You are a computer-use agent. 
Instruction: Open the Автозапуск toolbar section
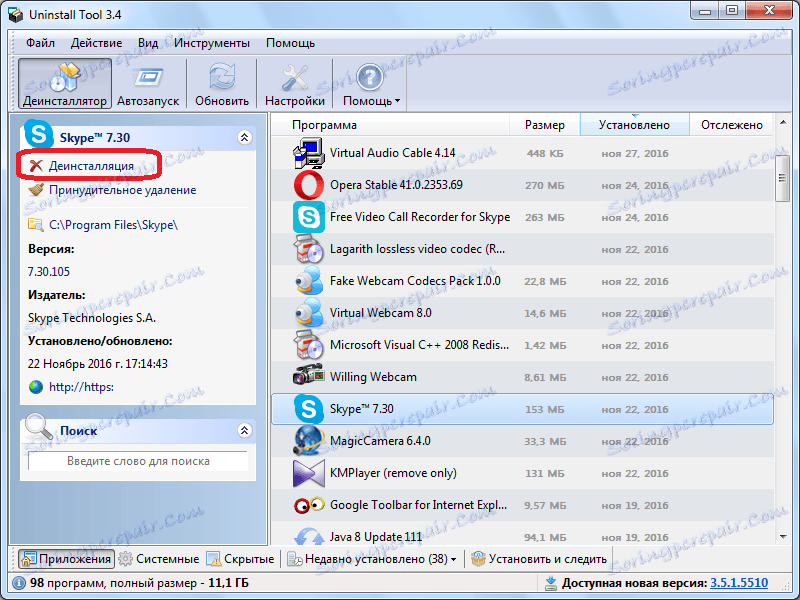point(148,84)
